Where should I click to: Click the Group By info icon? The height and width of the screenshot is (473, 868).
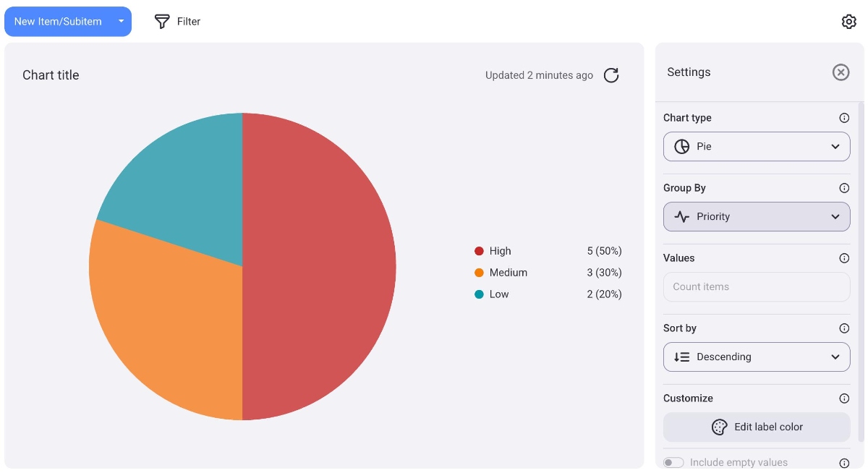click(x=843, y=188)
